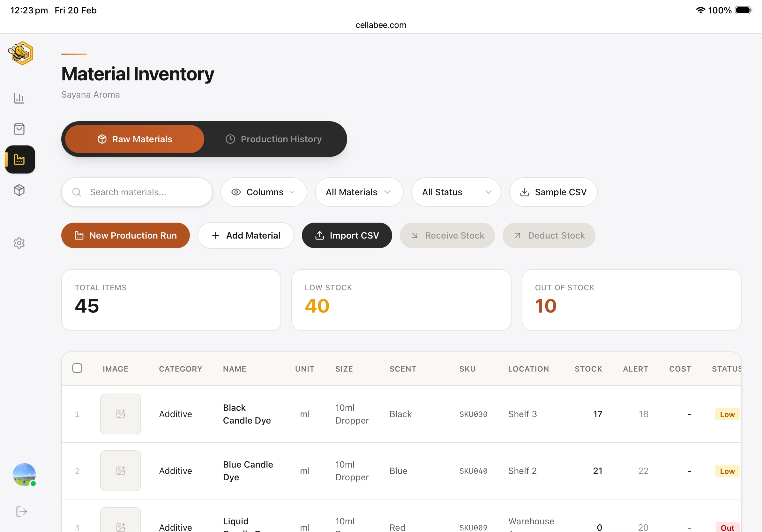Viewport: 762px width, 532px height.
Task: Click inside the Search materials input field
Action: 139,192
